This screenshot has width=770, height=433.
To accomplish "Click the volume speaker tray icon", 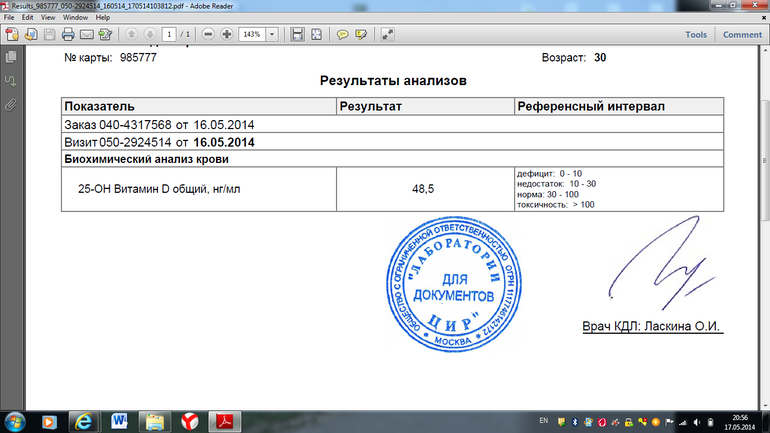I will (697, 422).
